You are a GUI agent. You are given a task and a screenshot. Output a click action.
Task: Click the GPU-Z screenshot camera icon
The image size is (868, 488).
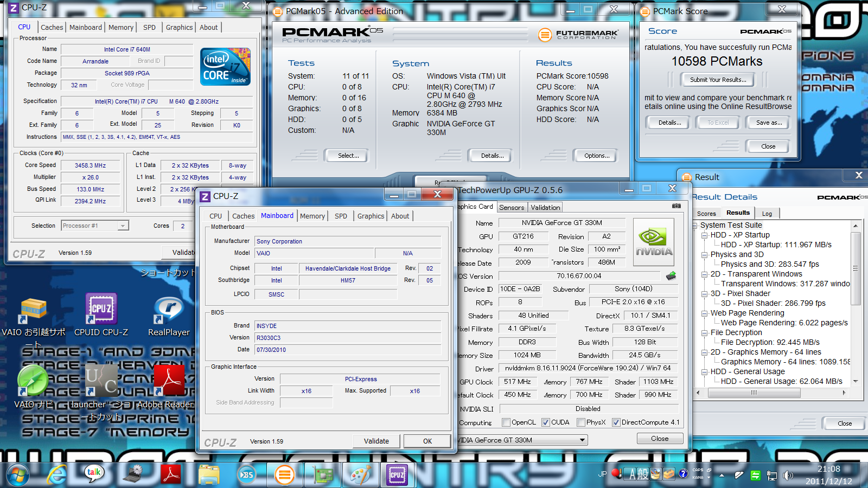pos(676,206)
